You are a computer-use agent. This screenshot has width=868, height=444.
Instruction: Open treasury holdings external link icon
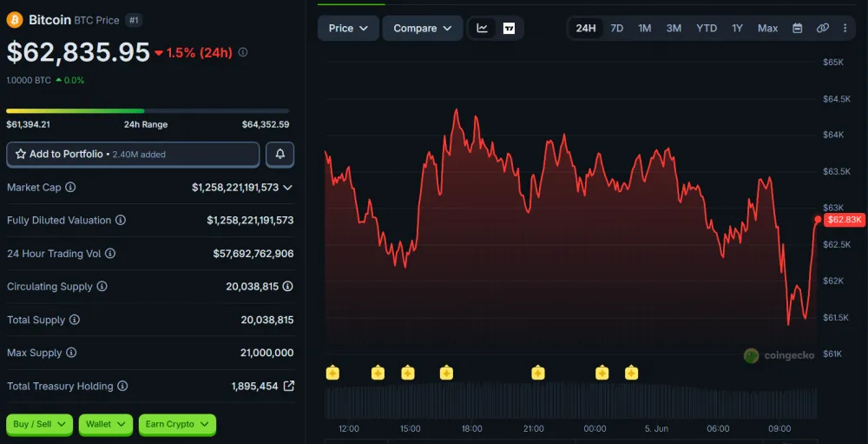[288, 386]
